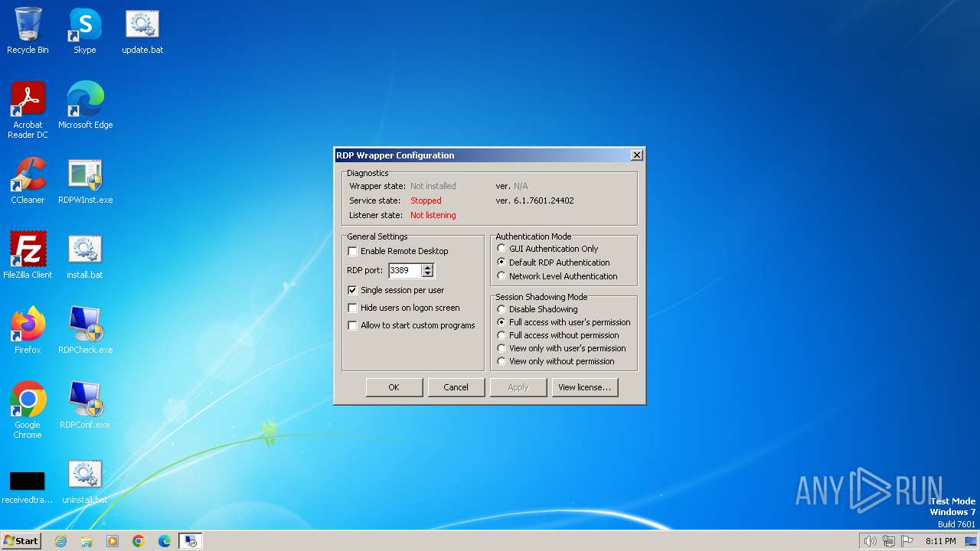The width and height of the screenshot is (980, 551).
Task: Open Internet Explorer from the taskbar
Action: pos(60,541)
